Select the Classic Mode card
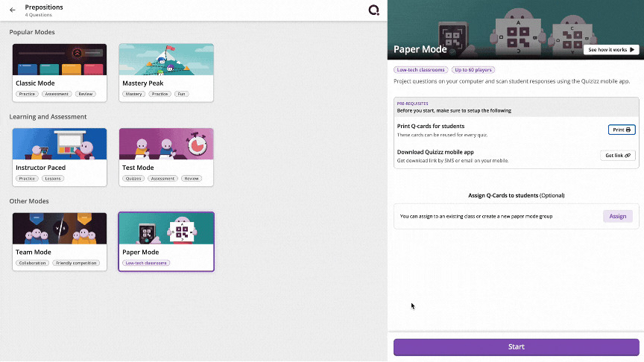This screenshot has height=362, width=644. click(60, 73)
